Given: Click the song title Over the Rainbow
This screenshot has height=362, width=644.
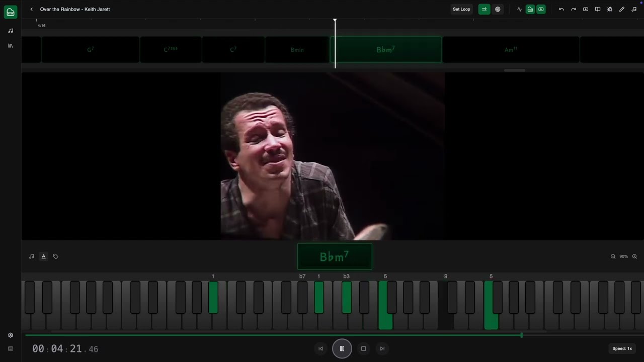Looking at the screenshot, I should pos(75,9).
